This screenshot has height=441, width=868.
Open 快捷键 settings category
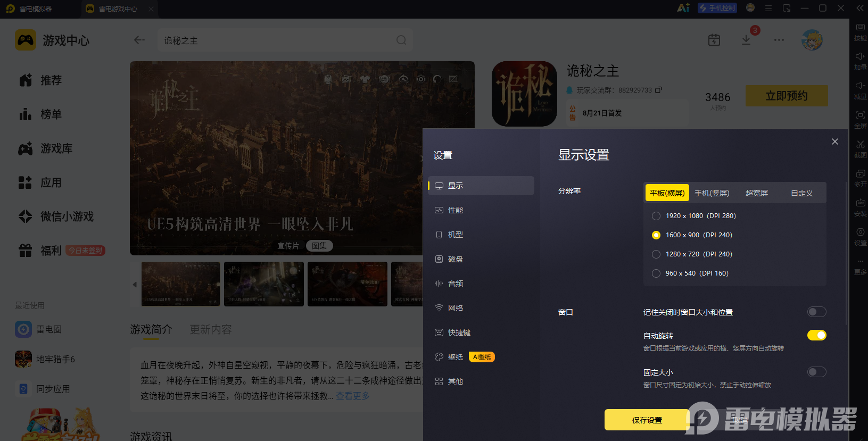click(x=481, y=332)
